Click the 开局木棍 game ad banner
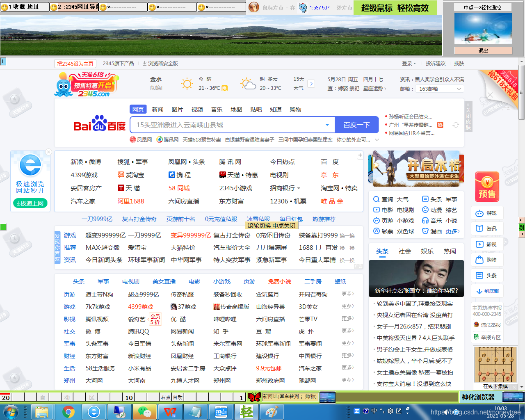This screenshot has width=525, height=420. [416, 169]
